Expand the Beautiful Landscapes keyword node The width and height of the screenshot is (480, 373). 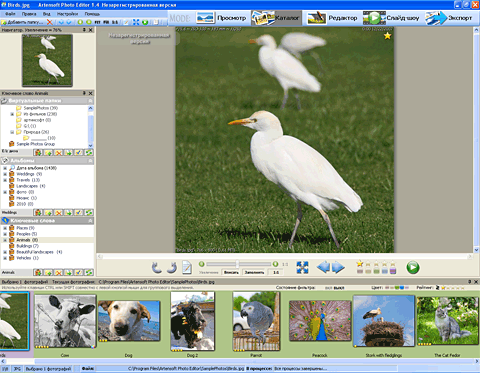[x=5, y=252]
